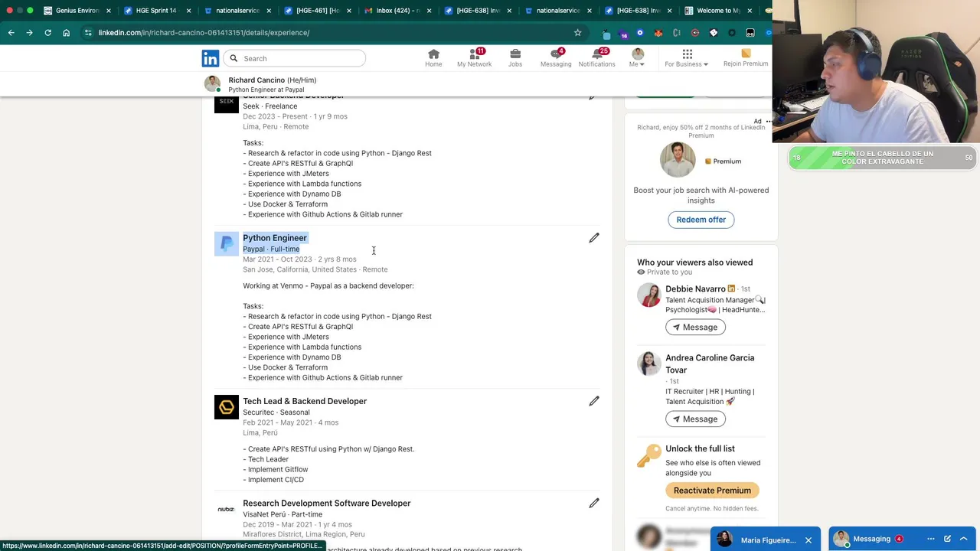Go back in browser history
The image size is (980, 551).
pyautogui.click(x=11, y=33)
